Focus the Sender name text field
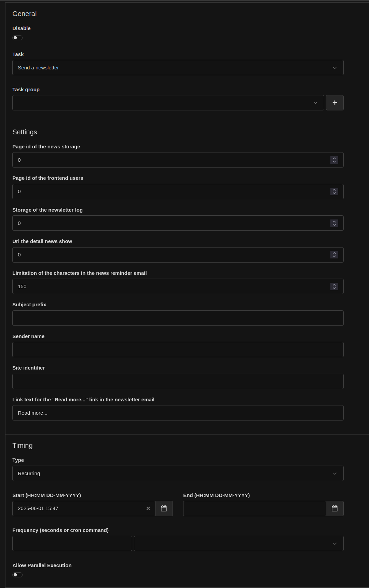Screen dimensions: 369x588 click(x=178, y=350)
